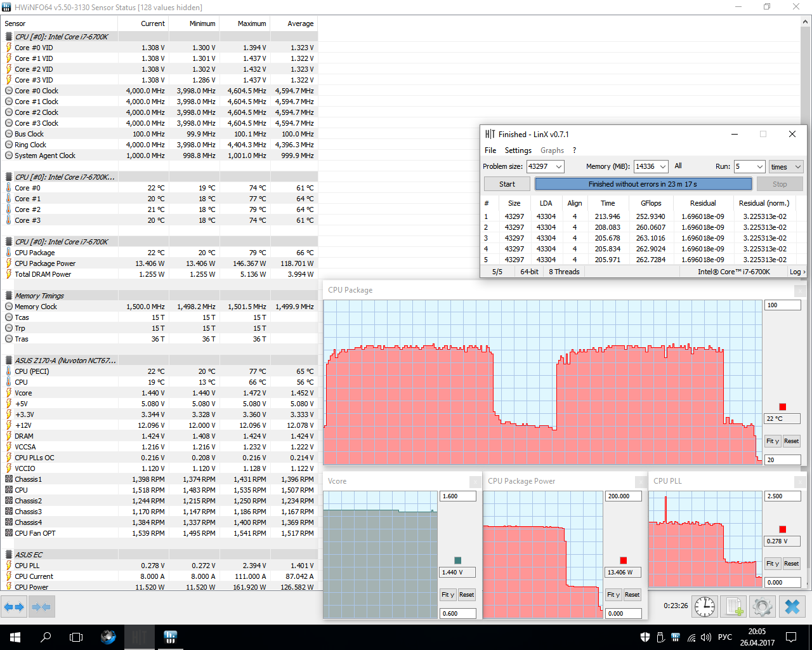812x650 pixels.
Task: Select the 'VCCSA' voltage sensor row
Action: point(159,447)
